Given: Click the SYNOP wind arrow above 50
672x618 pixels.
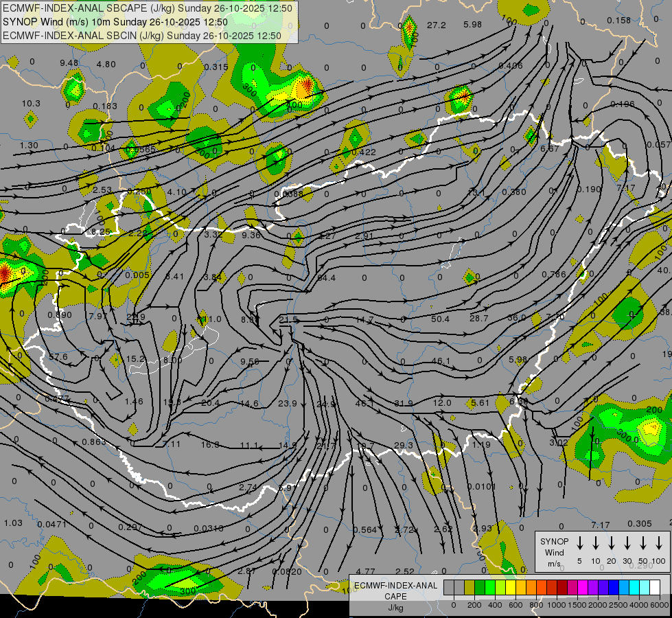Looking at the screenshot, I should pos(643,543).
